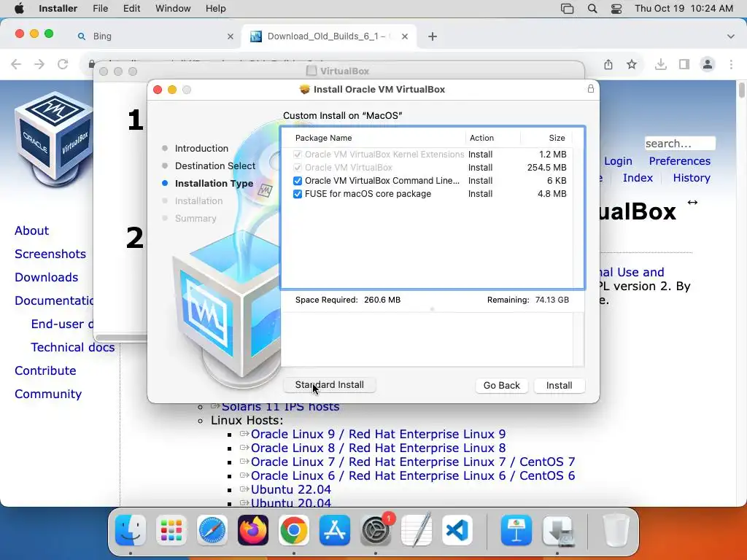Open the Preferences link on webpage

coord(679,161)
